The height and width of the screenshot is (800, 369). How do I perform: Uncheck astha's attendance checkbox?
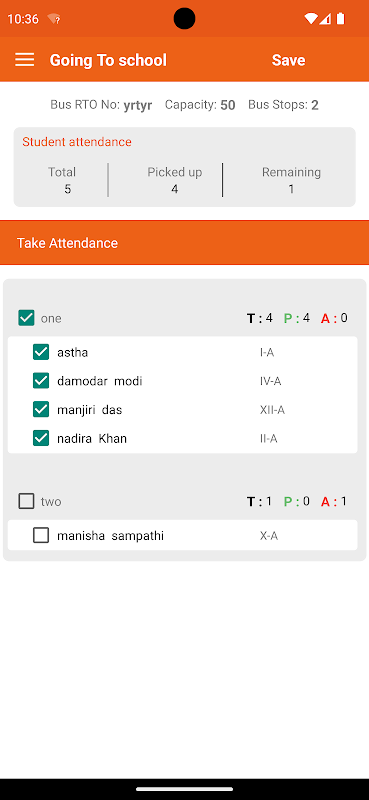coord(41,352)
